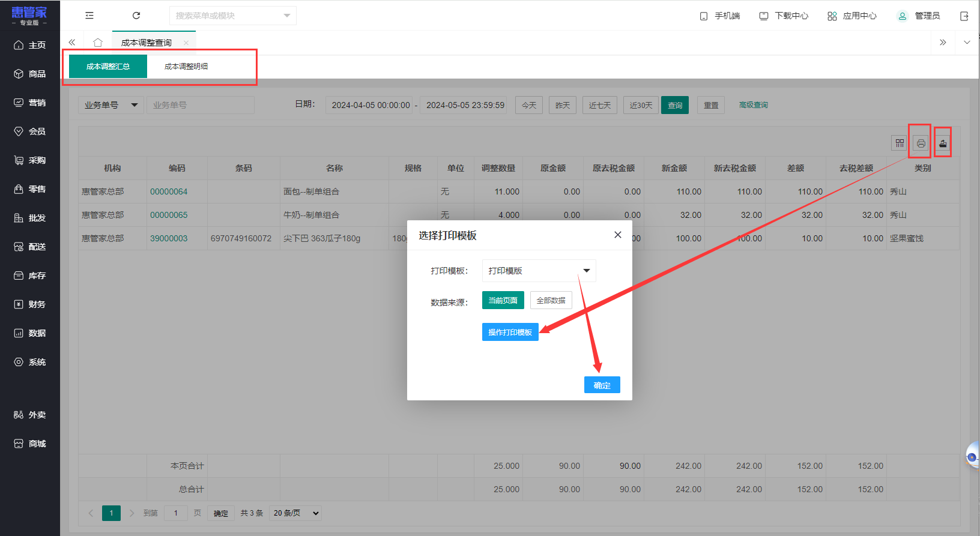This screenshot has width=980, height=536.
Task: Filter by 今天 today
Action: click(x=529, y=105)
